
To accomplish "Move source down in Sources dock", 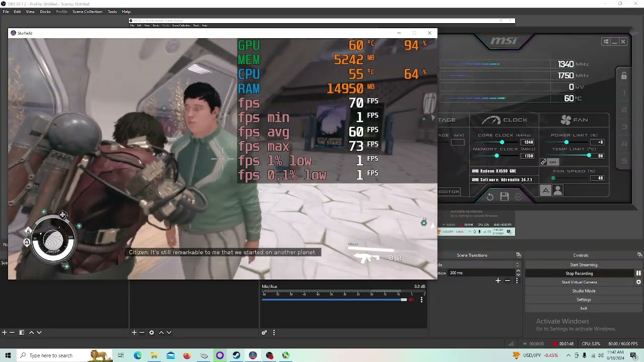I will click(169, 332).
